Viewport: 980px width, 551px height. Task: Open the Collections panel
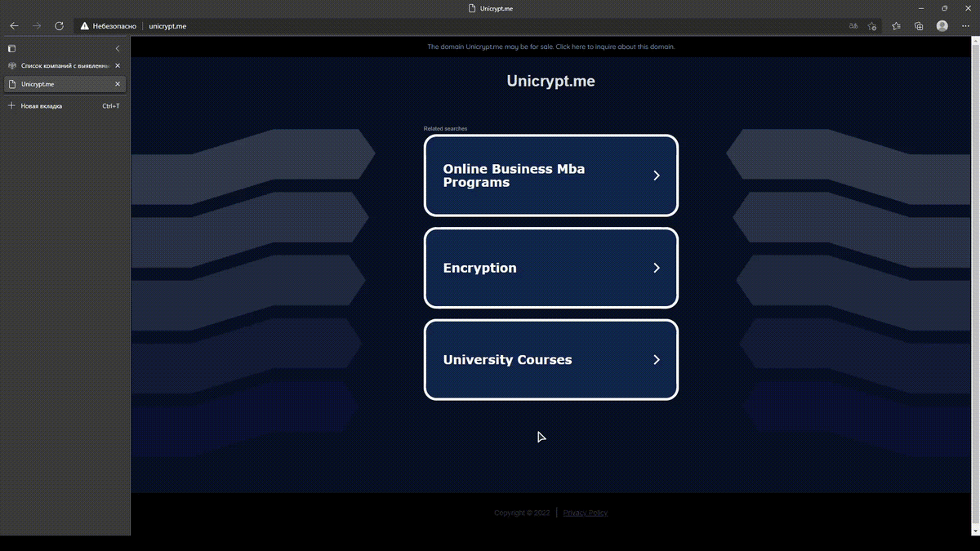pyautogui.click(x=919, y=26)
